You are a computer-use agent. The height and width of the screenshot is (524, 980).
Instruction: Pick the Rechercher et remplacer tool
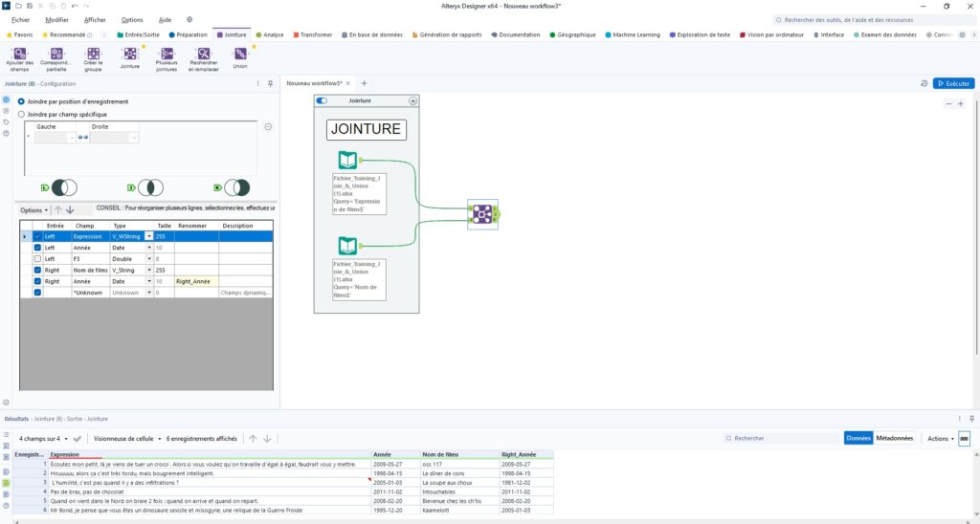coord(204,59)
